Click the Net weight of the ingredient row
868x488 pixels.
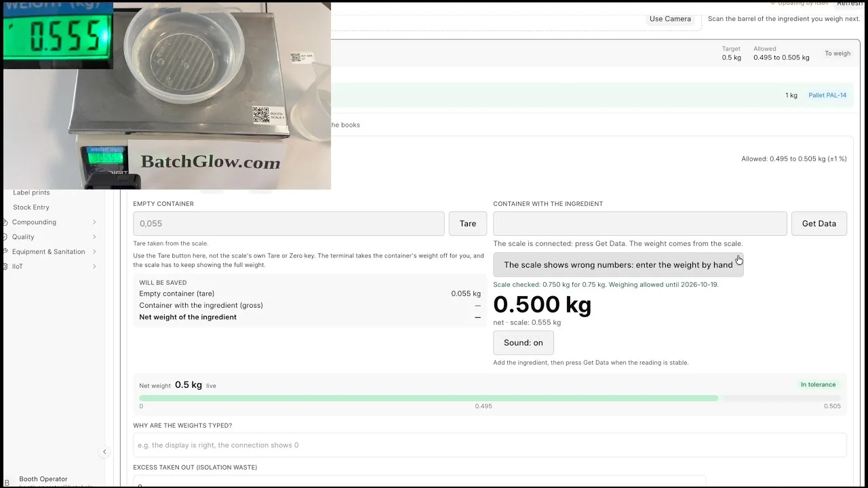[310, 317]
